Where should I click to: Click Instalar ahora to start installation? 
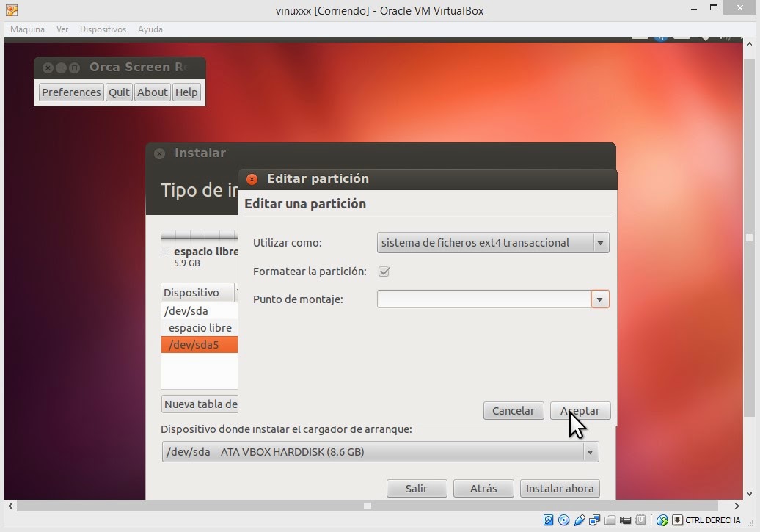click(x=560, y=488)
